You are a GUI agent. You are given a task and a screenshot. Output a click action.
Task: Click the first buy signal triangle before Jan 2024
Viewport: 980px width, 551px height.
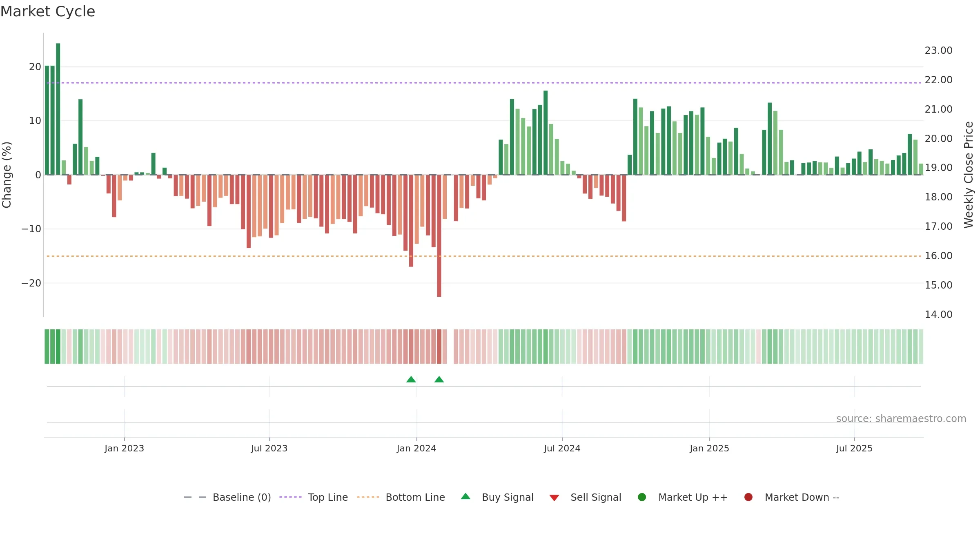tap(411, 379)
